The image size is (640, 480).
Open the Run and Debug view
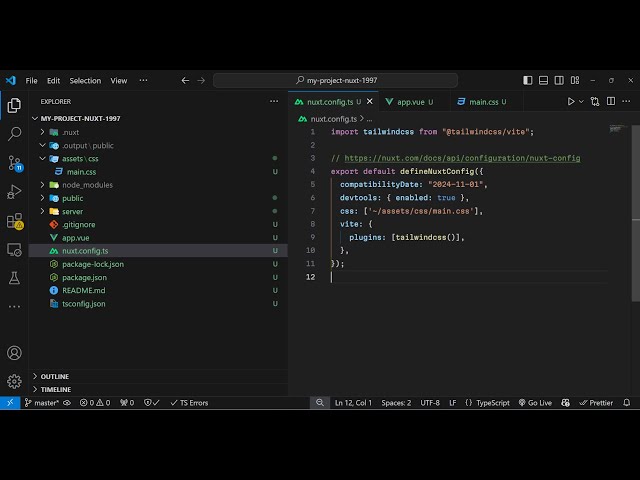[14, 191]
